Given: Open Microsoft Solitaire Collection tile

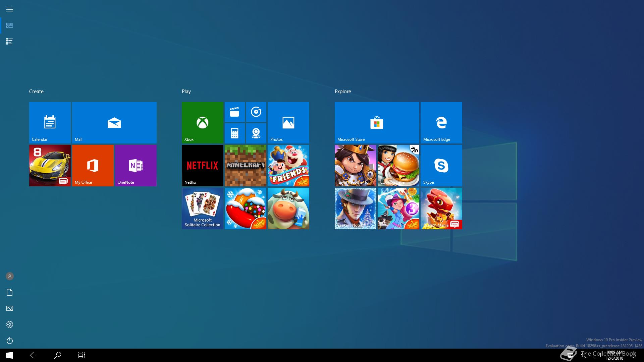Looking at the screenshot, I should pos(203,208).
